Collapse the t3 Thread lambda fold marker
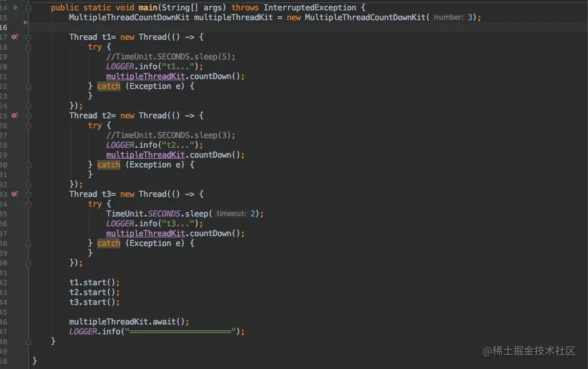Image resolution: width=588 pixels, height=369 pixels. coord(28,195)
